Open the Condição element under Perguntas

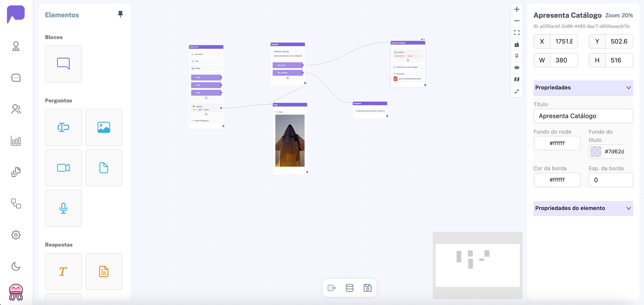pyautogui.click(x=63, y=127)
